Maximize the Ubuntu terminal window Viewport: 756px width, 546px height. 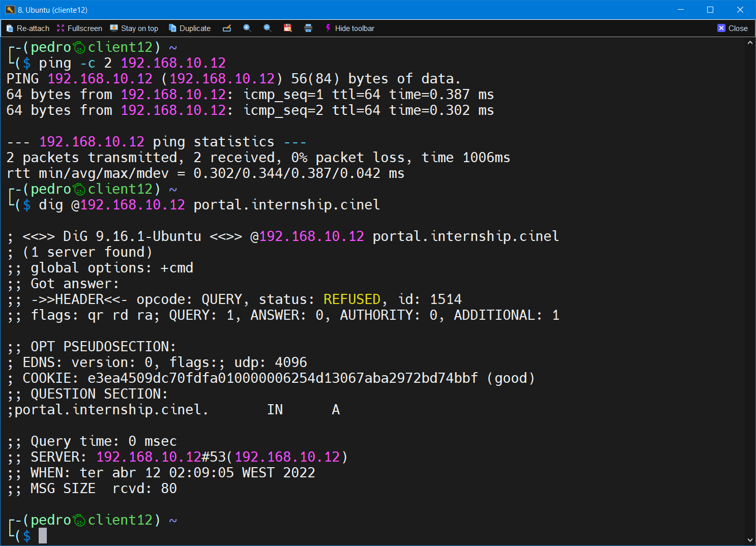point(710,10)
